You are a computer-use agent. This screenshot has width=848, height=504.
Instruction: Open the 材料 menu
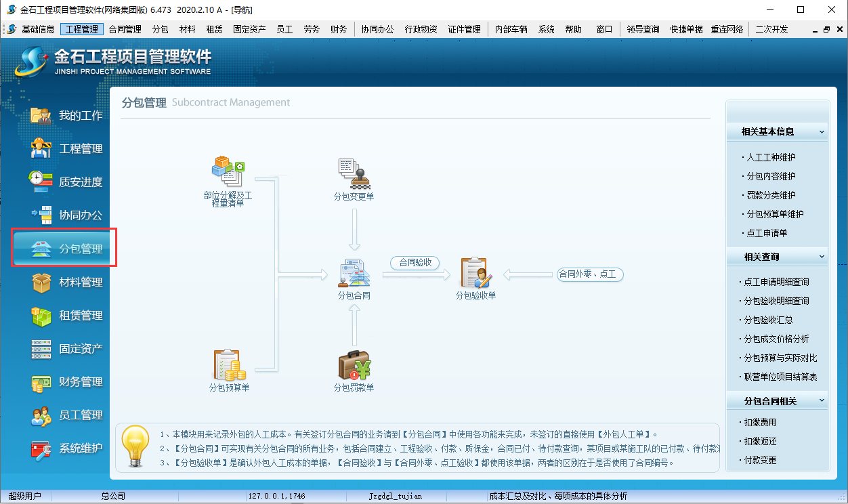[x=188, y=29]
